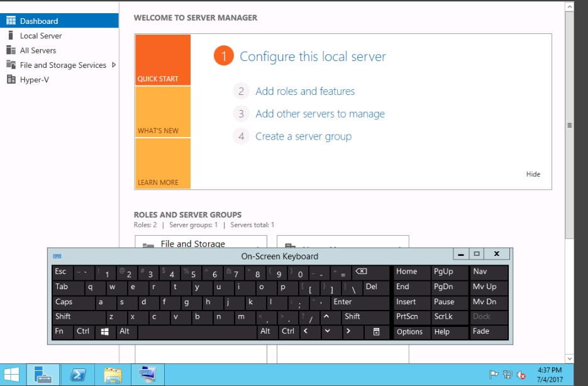Select the QUICK START tile
Screen dimensions: 588x386
coord(163,60)
